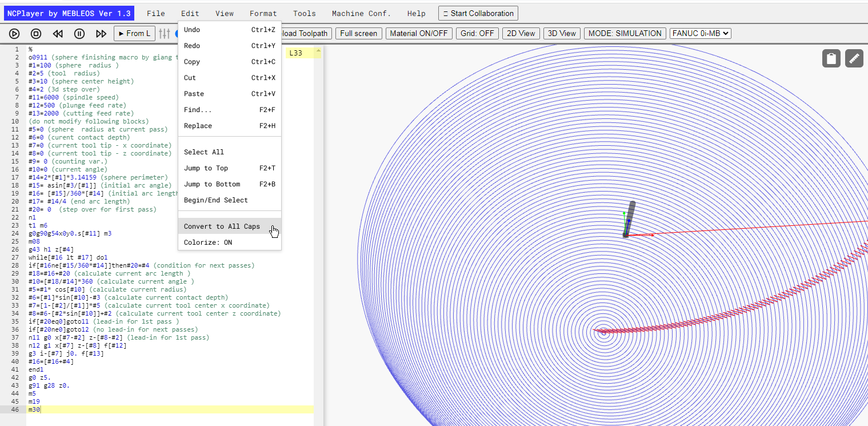This screenshot has width=868, height=426.
Task: Open the FANUC 0i-MB controller dropdown
Action: [x=701, y=33]
